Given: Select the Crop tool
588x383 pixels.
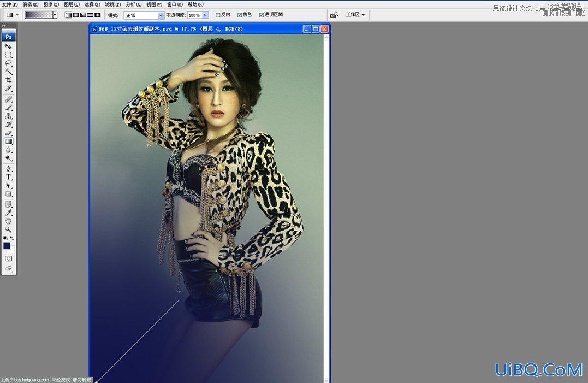Looking at the screenshot, I should pos(8,80).
